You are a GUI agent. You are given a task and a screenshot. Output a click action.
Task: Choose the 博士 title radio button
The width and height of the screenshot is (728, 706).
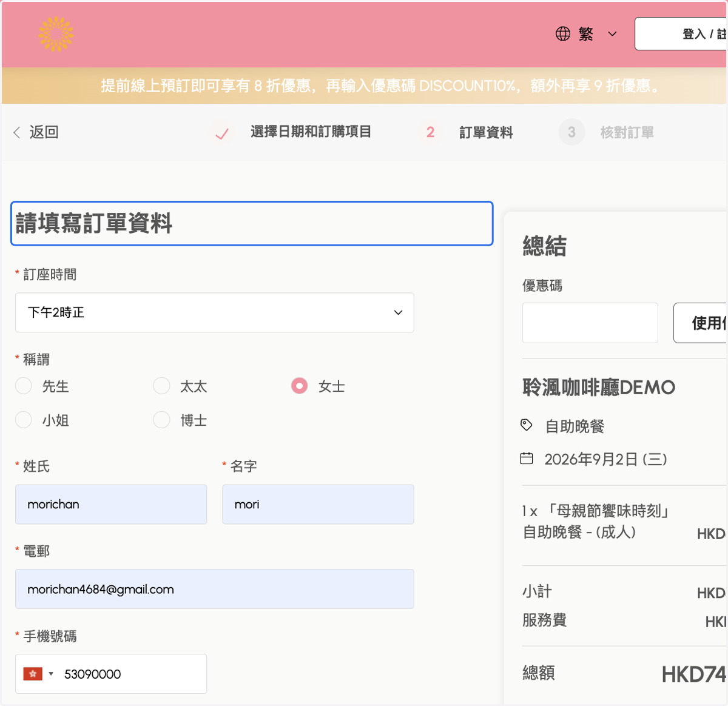point(161,420)
